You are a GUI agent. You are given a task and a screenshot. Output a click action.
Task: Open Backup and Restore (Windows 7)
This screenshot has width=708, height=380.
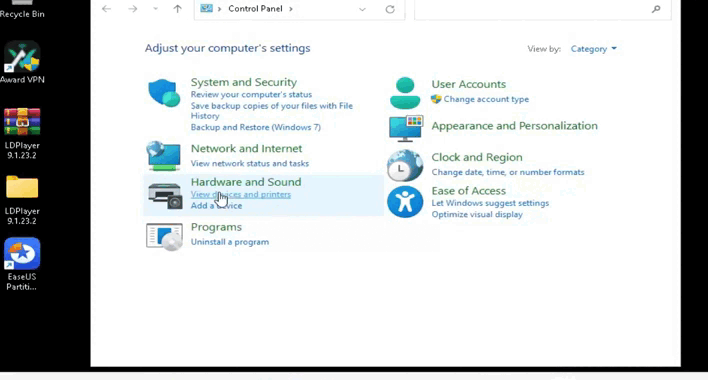tap(256, 127)
